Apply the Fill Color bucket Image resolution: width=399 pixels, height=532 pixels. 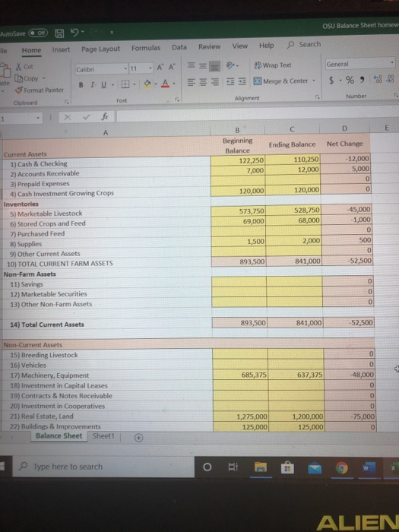tap(148, 83)
